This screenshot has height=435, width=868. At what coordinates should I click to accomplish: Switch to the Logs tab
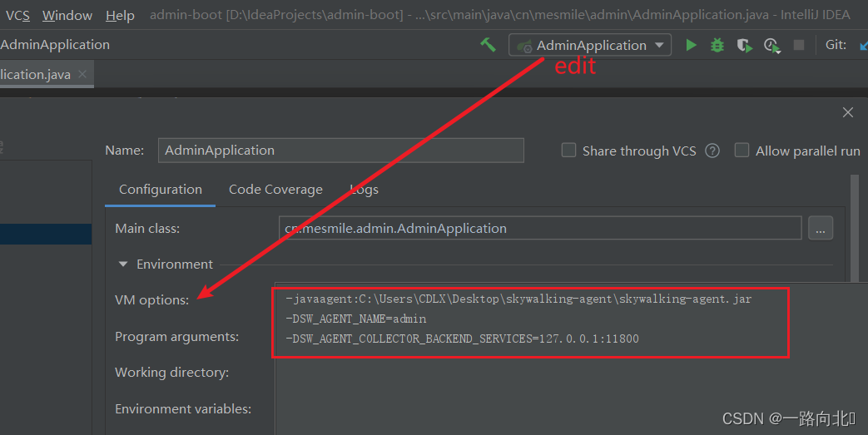tap(365, 190)
